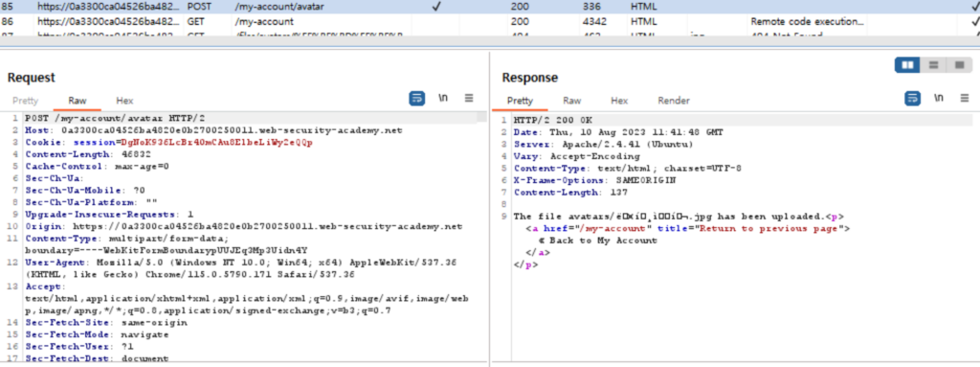The image size is (980, 367).
Task: Open Response panel hamburger options menu
Action: [965, 99]
